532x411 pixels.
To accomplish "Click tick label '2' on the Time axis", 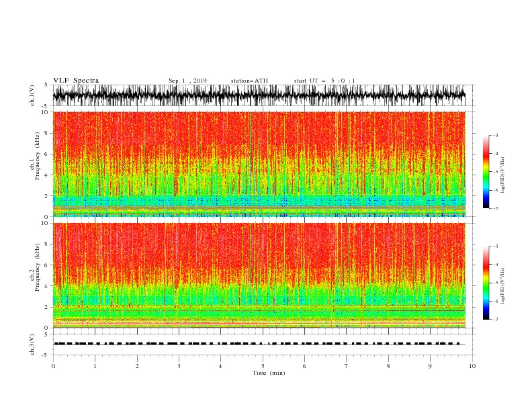I will (x=137, y=366).
